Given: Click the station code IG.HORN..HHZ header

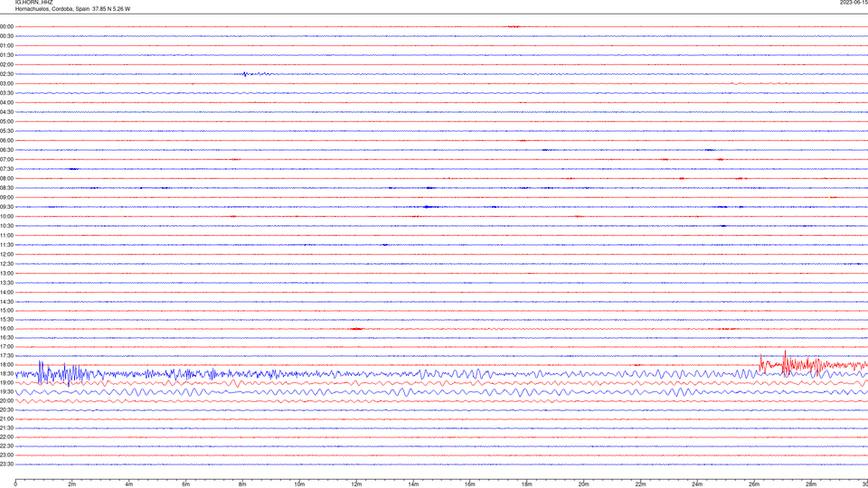Looking at the screenshot, I should pos(34,2).
